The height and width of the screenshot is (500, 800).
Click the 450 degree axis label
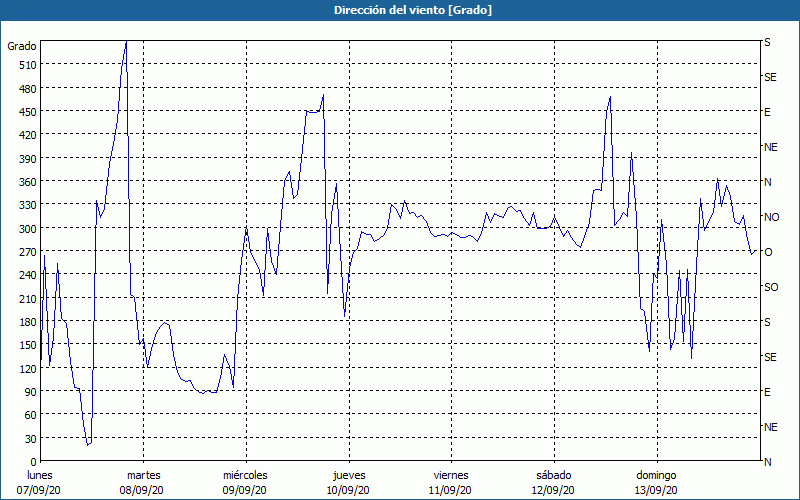pos(28,112)
